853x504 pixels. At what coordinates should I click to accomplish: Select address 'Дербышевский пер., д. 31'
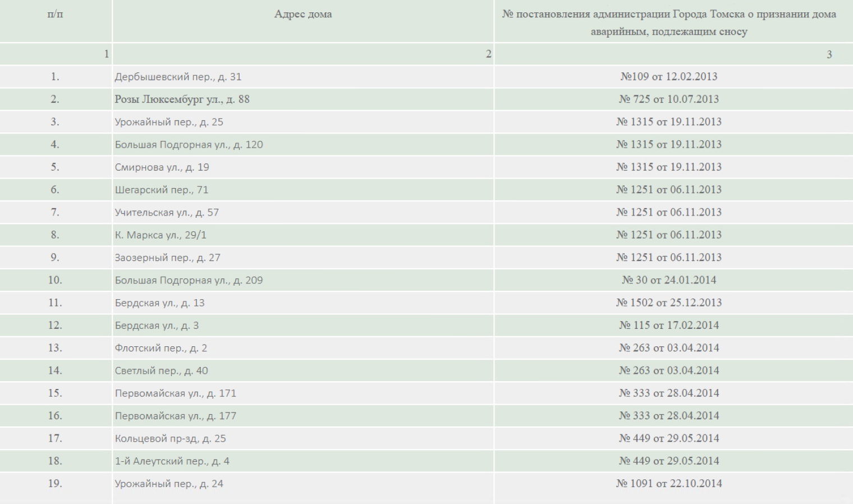[178, 77]
